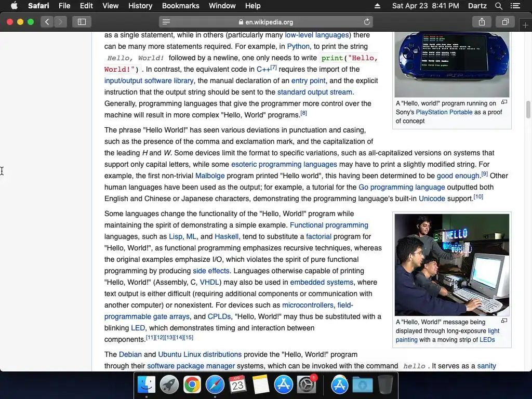The height and width of the screenshot is (399, 532).
Task: Open Reader view icon in address bar
Action: [x=166, y=22]
